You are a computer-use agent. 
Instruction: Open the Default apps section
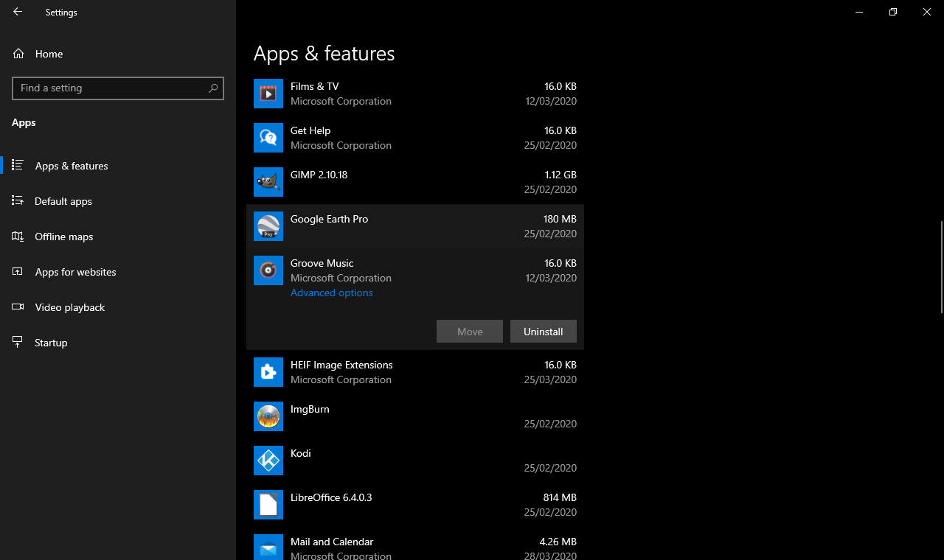63,201
